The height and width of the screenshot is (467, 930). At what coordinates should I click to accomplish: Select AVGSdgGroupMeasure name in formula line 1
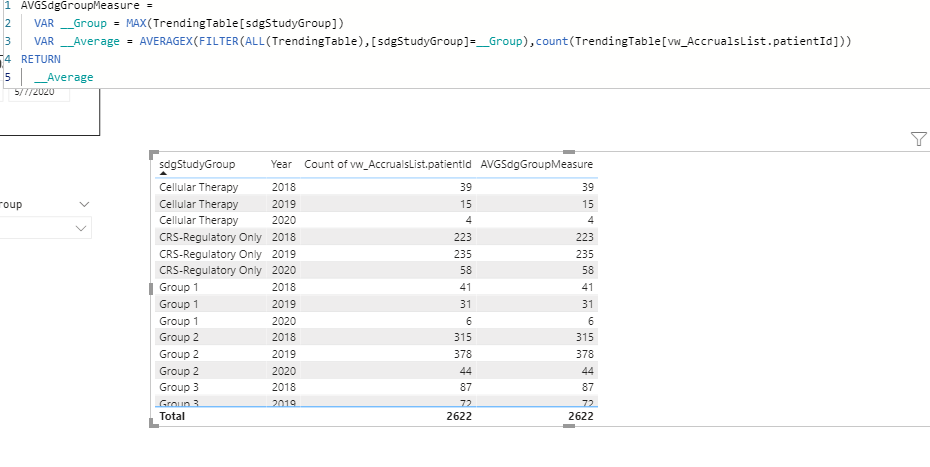[x=80, y=6]
